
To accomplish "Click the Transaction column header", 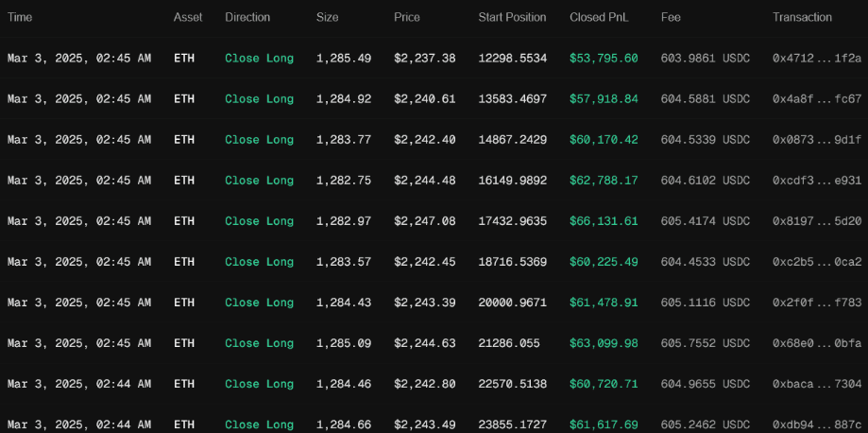I will pos(802,17).
